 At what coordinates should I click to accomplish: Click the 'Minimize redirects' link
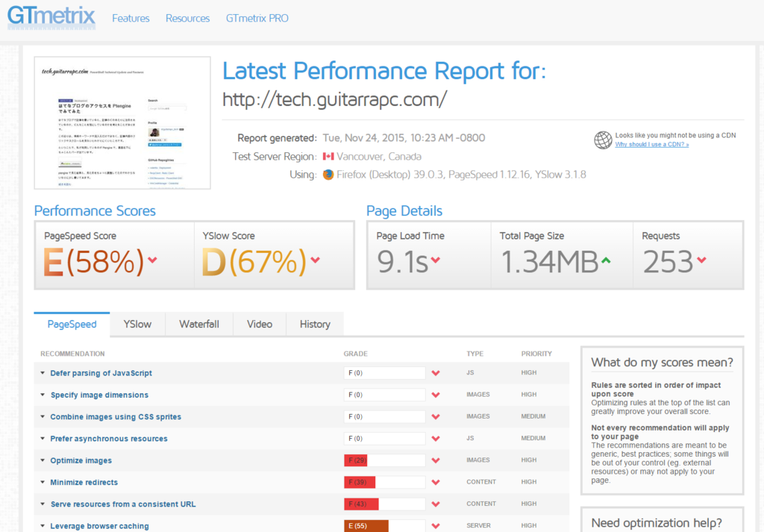click(84, 482)
